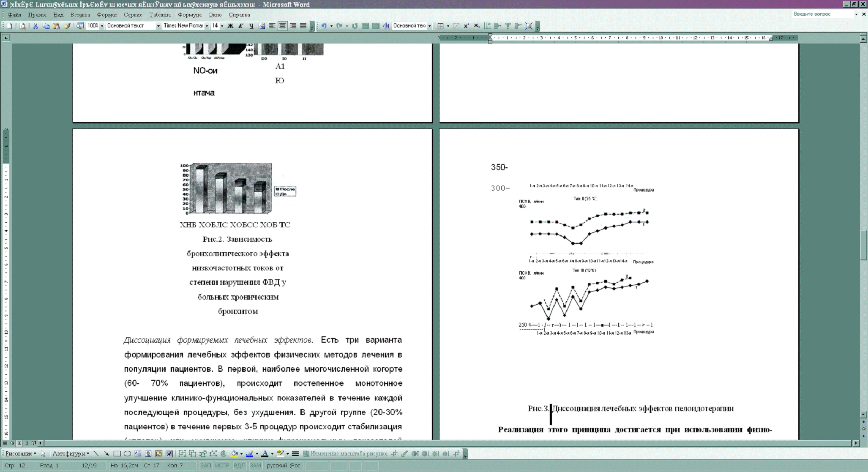Expand the font size 14 dropdown

click(222, 26)
